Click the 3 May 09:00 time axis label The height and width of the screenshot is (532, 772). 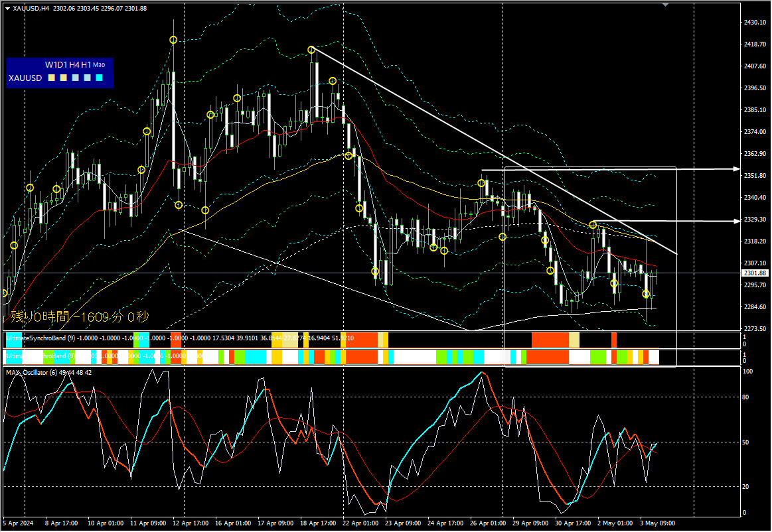[x=657, y=523]
